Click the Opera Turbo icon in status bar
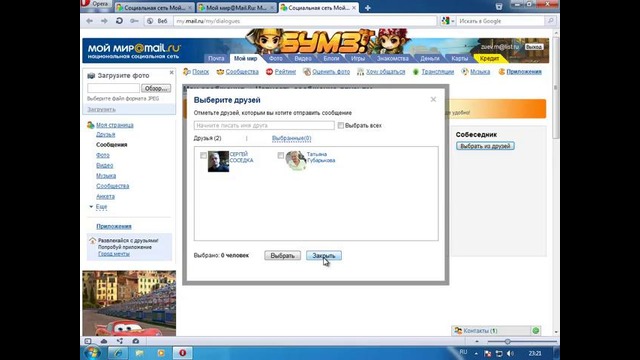 pyautogui.click(x=136, y=341)
